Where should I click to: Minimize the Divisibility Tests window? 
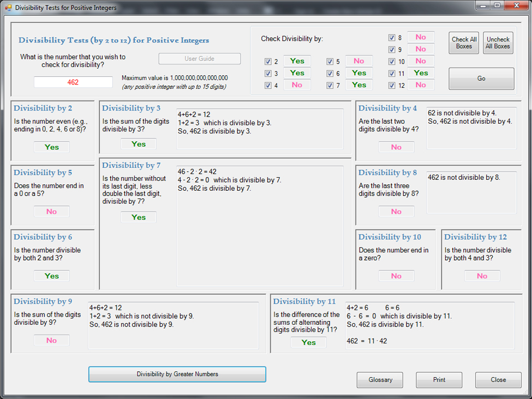[483, 5]
